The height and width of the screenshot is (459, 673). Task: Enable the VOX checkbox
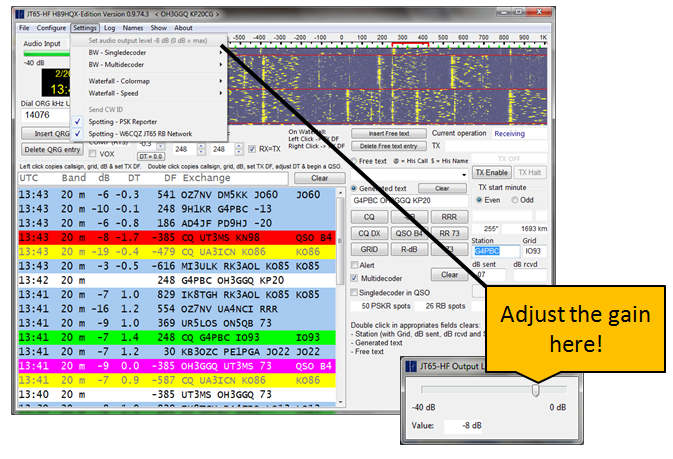click(92, 154)
